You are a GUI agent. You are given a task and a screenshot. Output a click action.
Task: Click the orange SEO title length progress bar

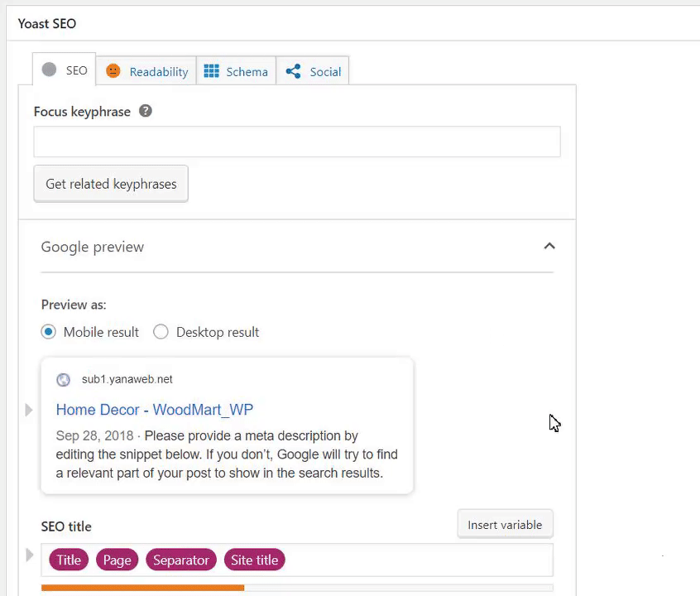click(142, 588)
